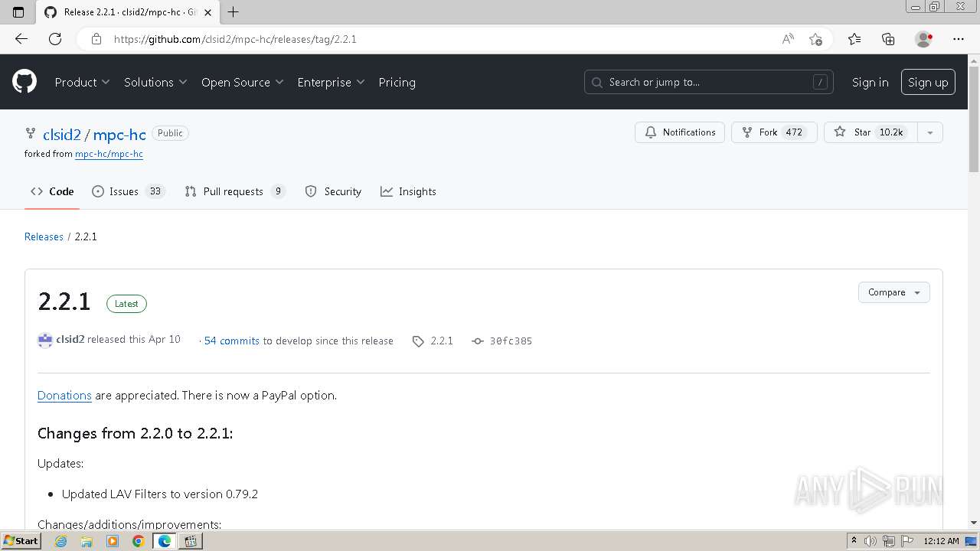Click the tag icon beside 2.2.1

pyautogui.click(x=418, y=341)
